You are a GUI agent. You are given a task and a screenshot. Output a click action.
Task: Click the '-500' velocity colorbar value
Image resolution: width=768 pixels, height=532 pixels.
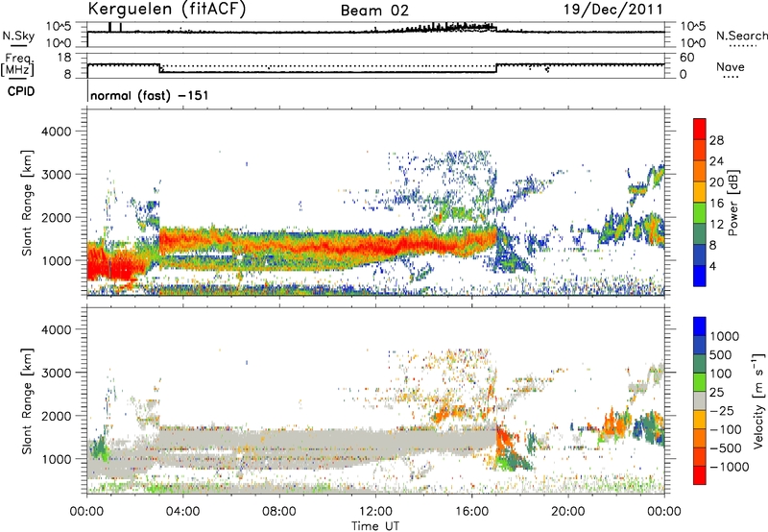(726, 448)
